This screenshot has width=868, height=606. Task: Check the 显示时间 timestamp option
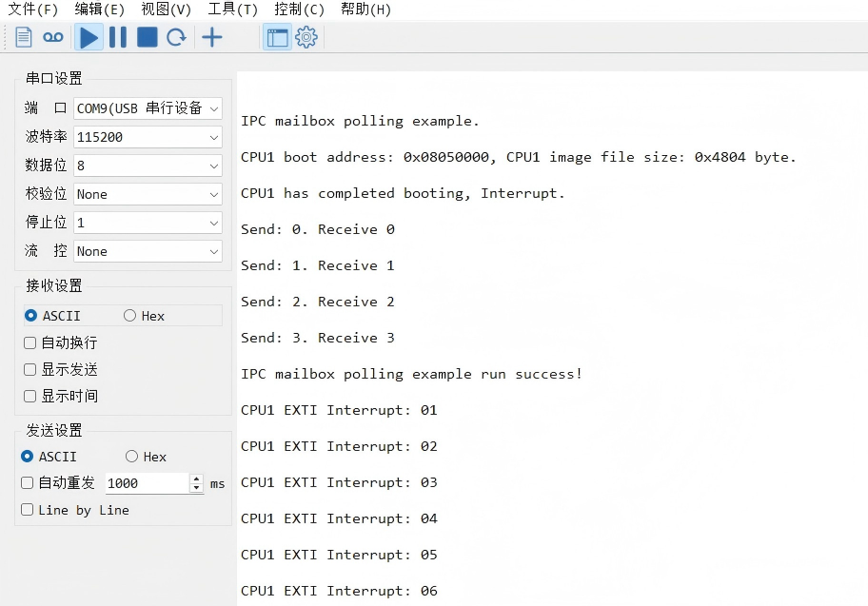(x=30, y=396)
